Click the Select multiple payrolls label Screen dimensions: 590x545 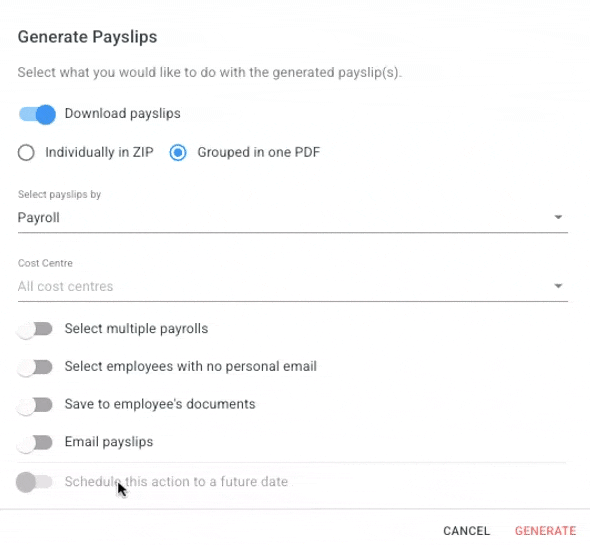[x=136, y=329]
